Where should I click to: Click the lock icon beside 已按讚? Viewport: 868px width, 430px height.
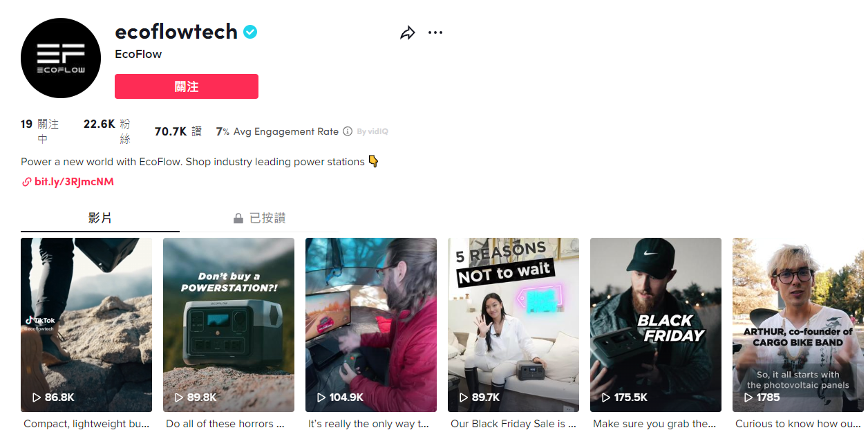click(x=238, y=218)
